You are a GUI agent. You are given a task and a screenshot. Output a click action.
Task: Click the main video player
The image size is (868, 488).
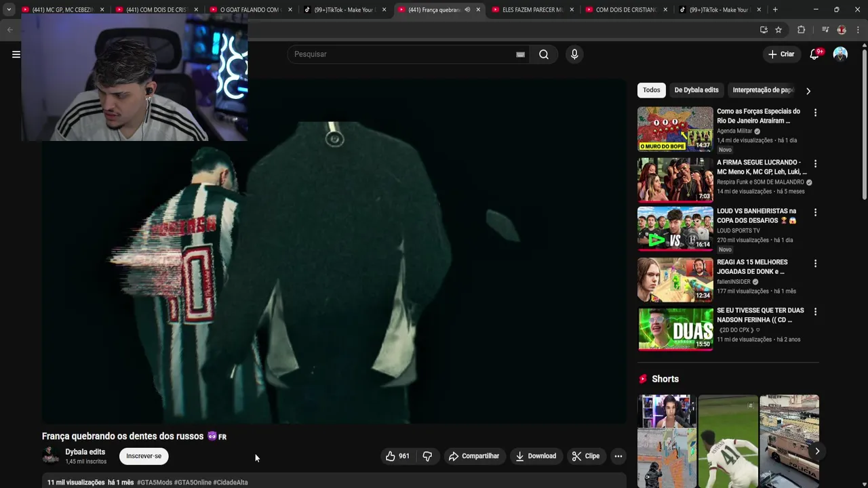334,251
